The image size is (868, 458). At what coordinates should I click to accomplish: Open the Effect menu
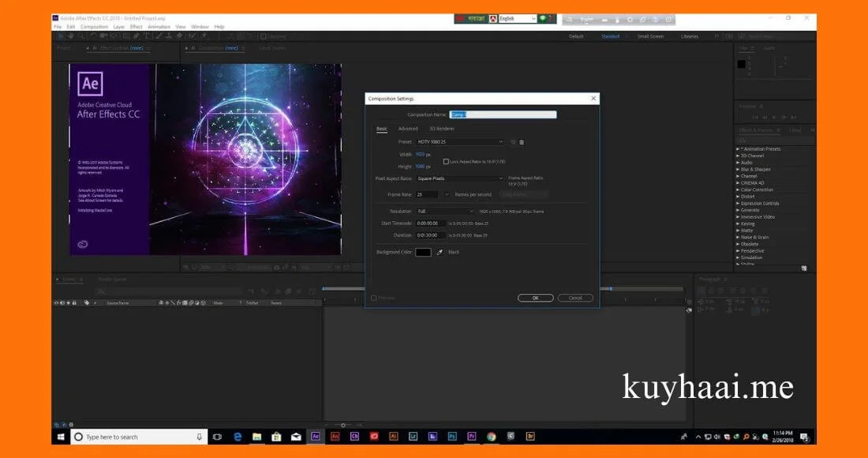click(137, 27)
